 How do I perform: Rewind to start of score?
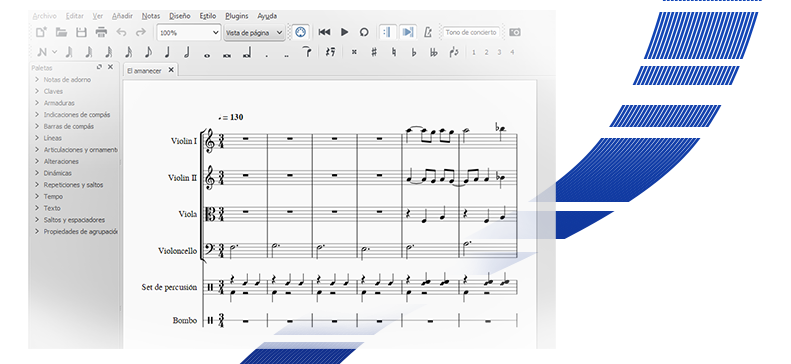pyautogui.click(x=324, y=32)
